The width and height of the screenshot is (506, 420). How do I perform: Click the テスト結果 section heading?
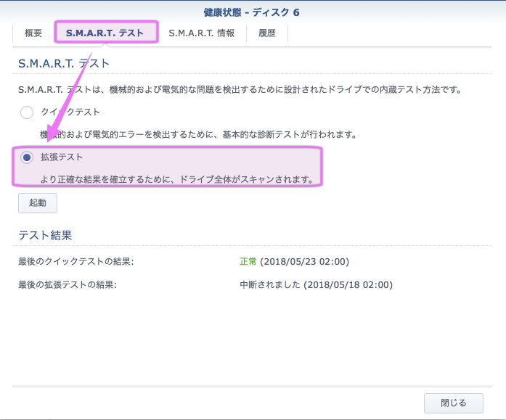pyautogui.click(x=45, y=235)
